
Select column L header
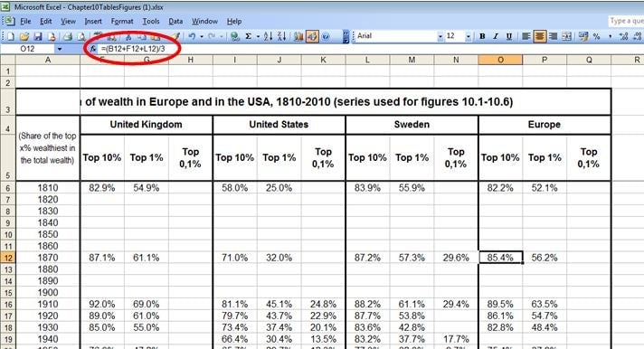coord(367,60)
